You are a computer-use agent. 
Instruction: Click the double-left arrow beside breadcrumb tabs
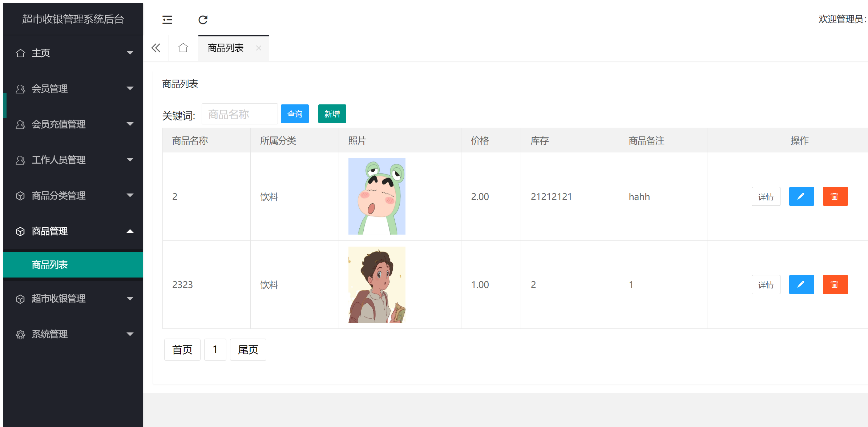coord(156,48)
